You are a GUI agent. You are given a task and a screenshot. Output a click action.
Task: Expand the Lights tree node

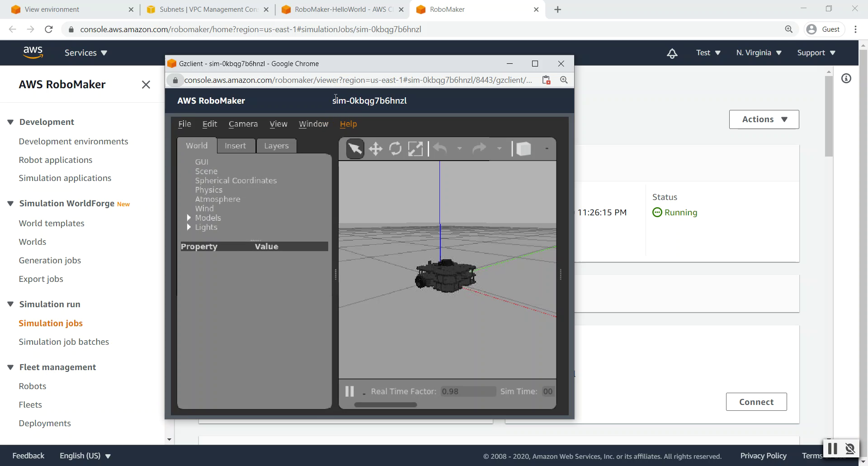pos(189,227)
